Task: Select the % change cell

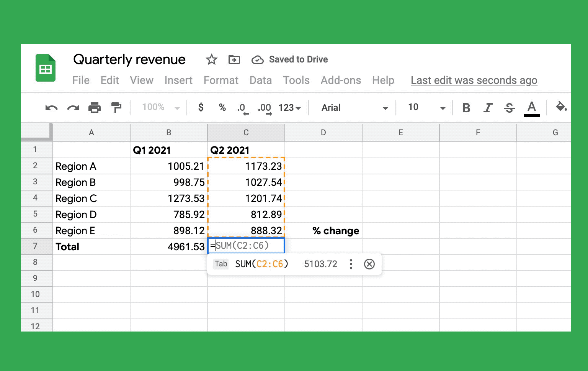Action: click(x=323, y=230)
